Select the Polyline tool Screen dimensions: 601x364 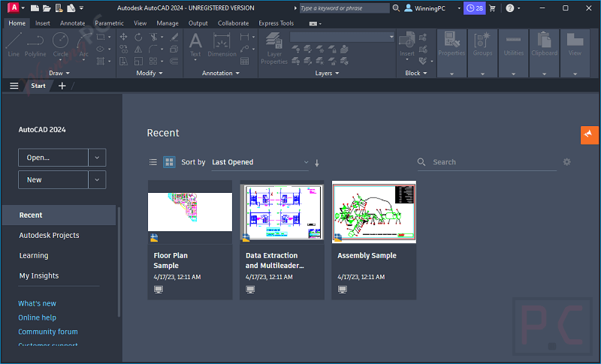click(35, 45)
